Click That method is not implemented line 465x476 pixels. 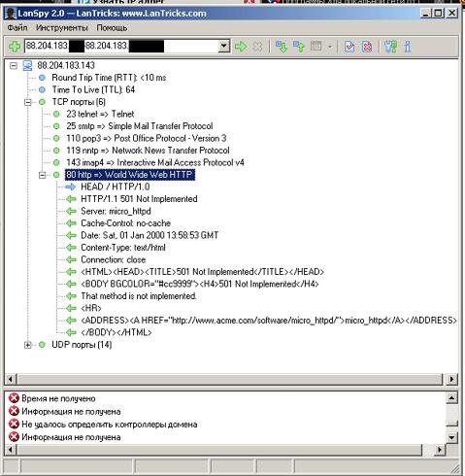pyautogui.click(x=139, y=296)
